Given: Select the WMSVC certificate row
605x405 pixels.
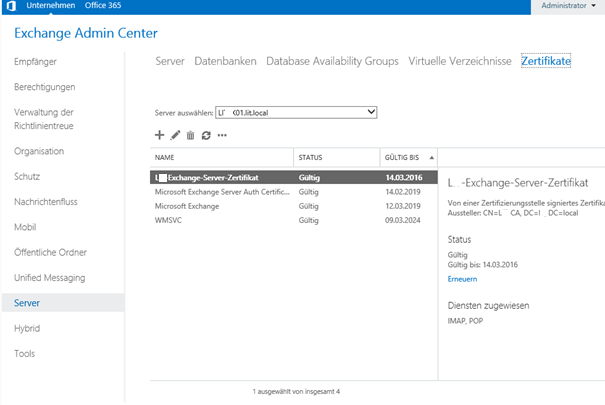Looking at the screenshot, I should [x=294, y=220].
